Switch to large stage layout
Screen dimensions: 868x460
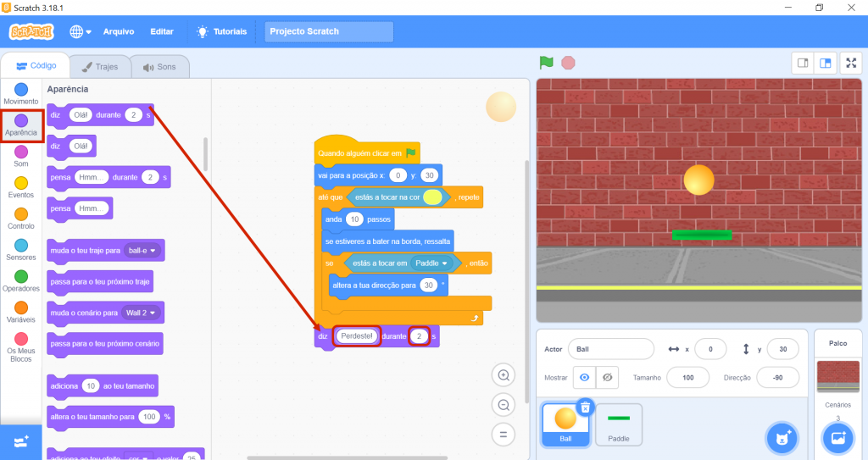coord(826,63)
